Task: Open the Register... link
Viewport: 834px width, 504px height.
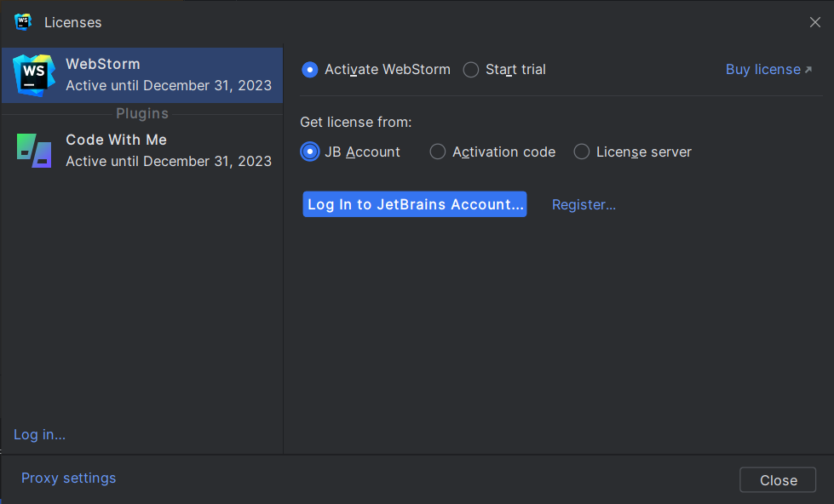Action: [x=584, y=204]
